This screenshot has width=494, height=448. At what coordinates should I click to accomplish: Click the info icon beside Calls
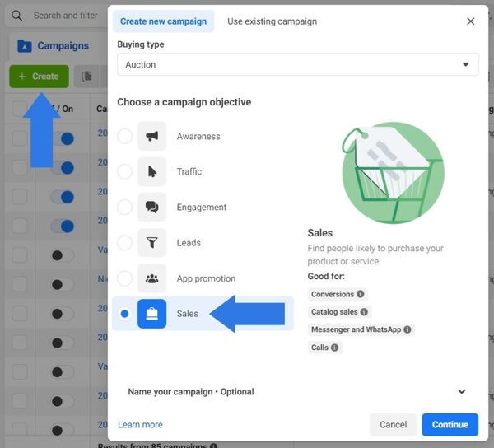click(x=335, y=348)
